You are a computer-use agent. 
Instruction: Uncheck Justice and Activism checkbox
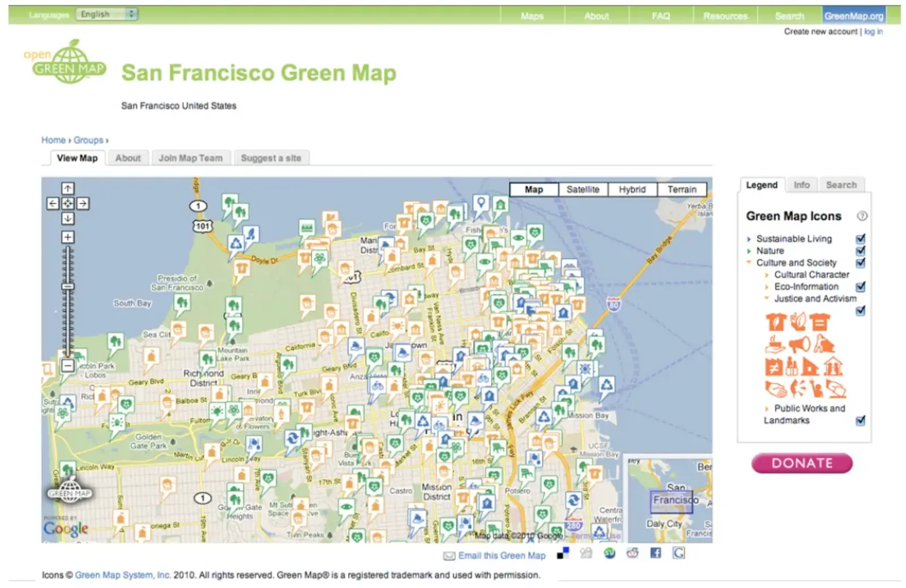tap(861, 311)
